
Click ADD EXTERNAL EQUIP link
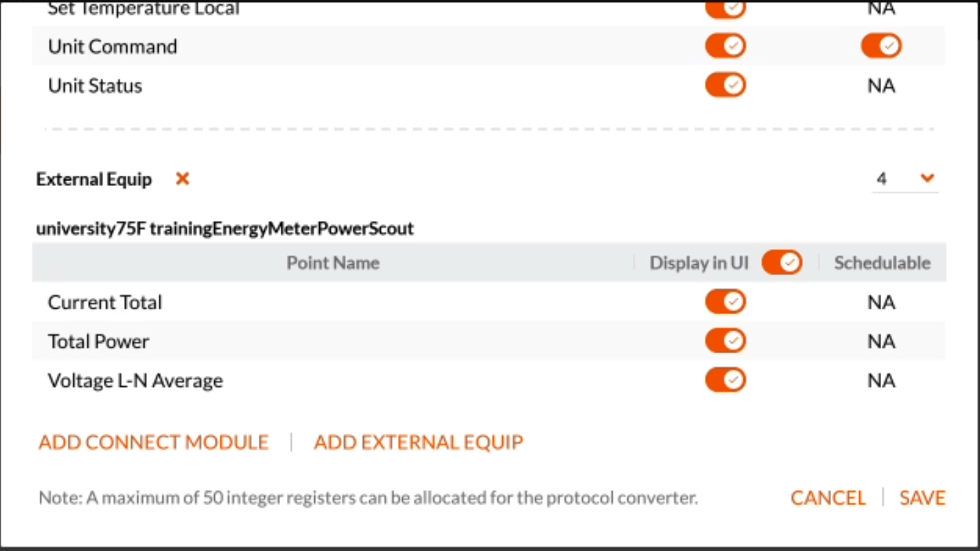pyautogui.click(x=419, y=442)
